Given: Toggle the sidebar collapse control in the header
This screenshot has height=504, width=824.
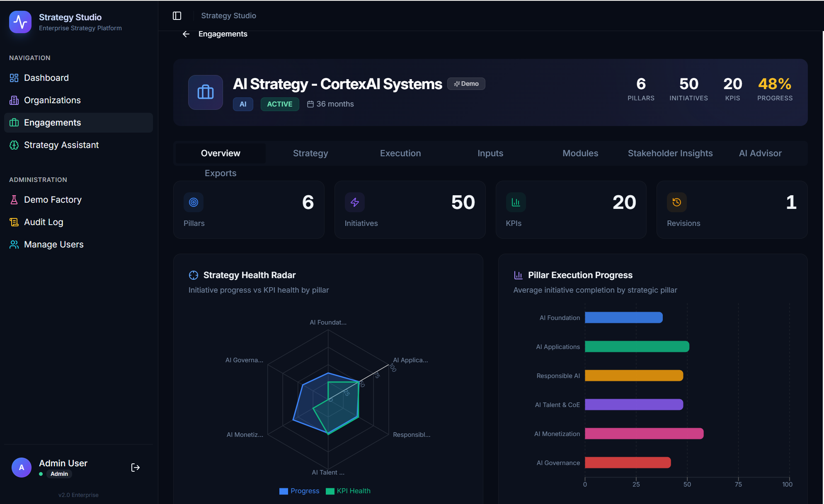Looking at the screenshot, I should (177, 15).
